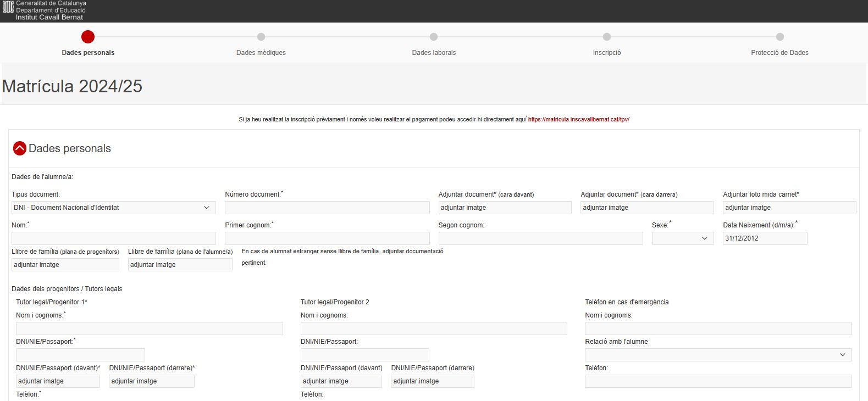Screen dimensions: 868x401
Task: Attach the back side document image
Action: 646,208
